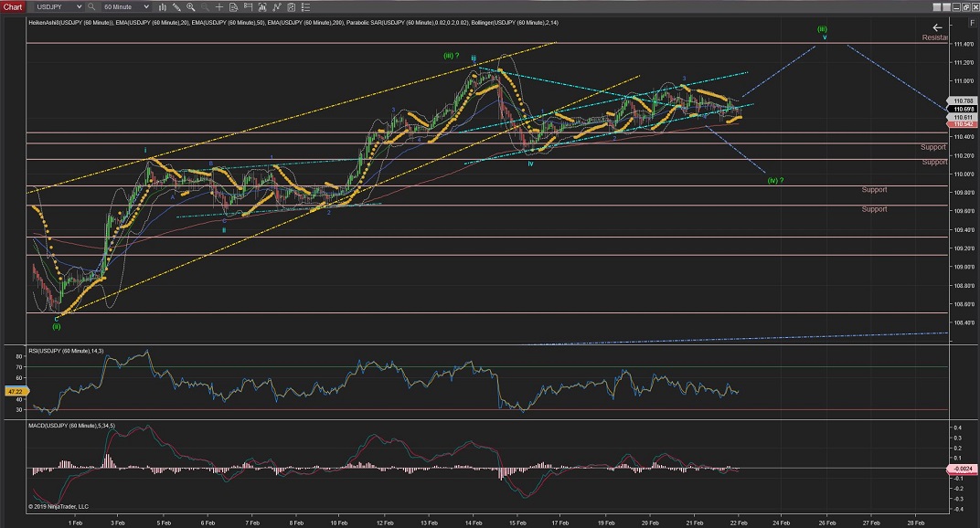Open the data box document icon

[x=232, y=6]
